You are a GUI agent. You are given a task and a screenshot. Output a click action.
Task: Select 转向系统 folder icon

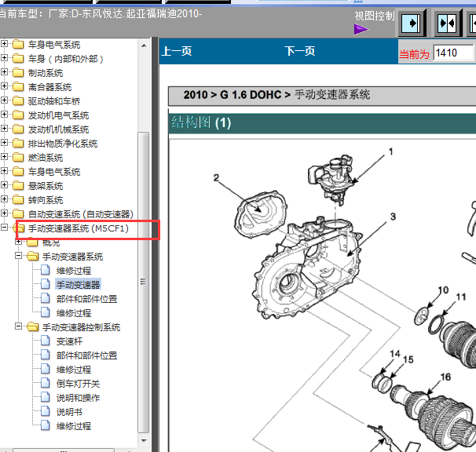click(x=18, y=200)
